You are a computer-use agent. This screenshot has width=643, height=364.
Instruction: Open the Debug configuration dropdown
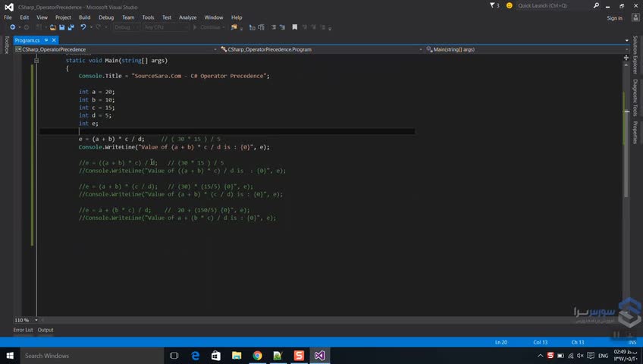click(127, 27)
